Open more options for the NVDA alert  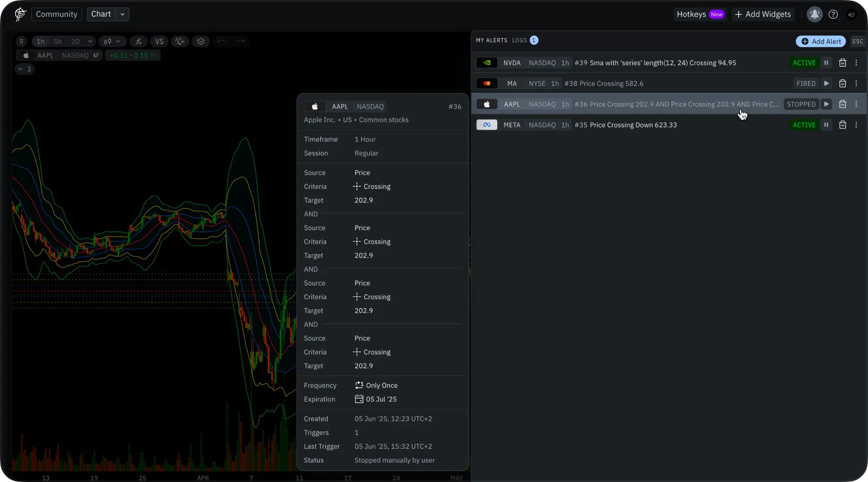856,62
